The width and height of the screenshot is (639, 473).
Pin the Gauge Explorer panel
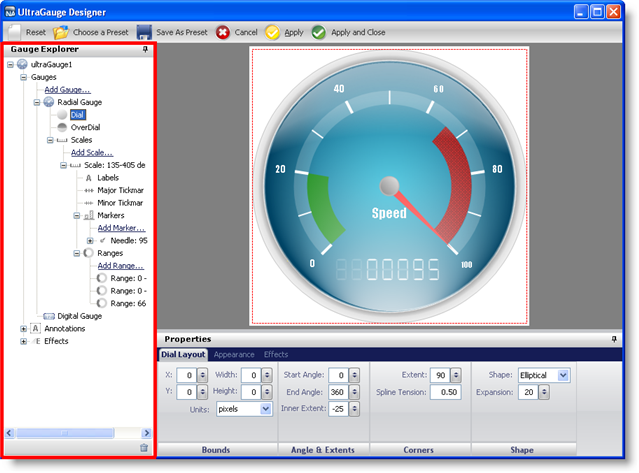(147, 48)
